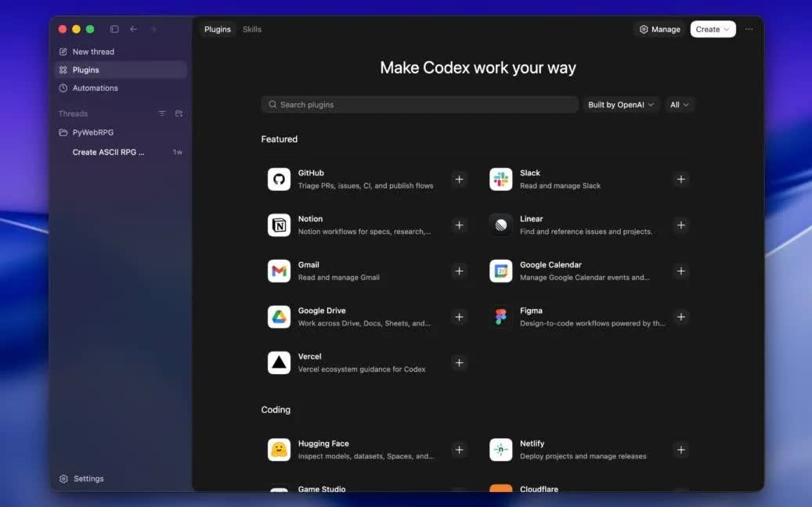The width and height of the screenshot is (812, 507).
Task: Switch to the Skills tab
Action: point(251,29)
